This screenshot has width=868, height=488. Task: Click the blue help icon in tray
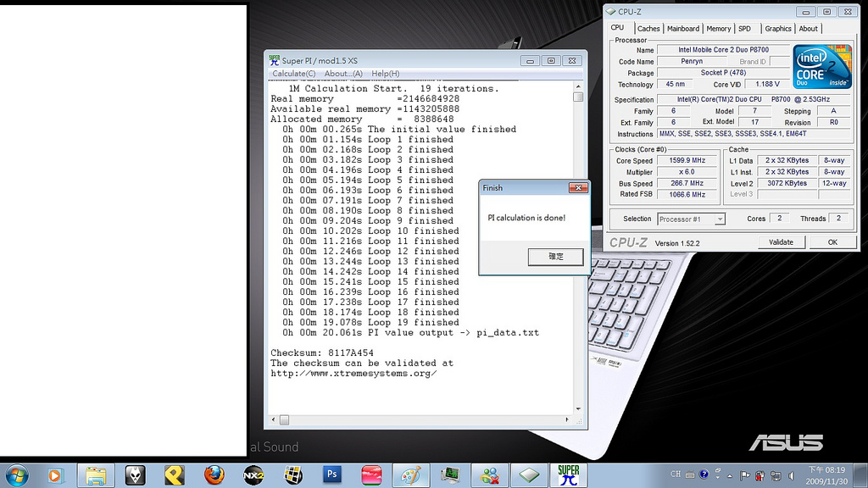coord(704,474)
